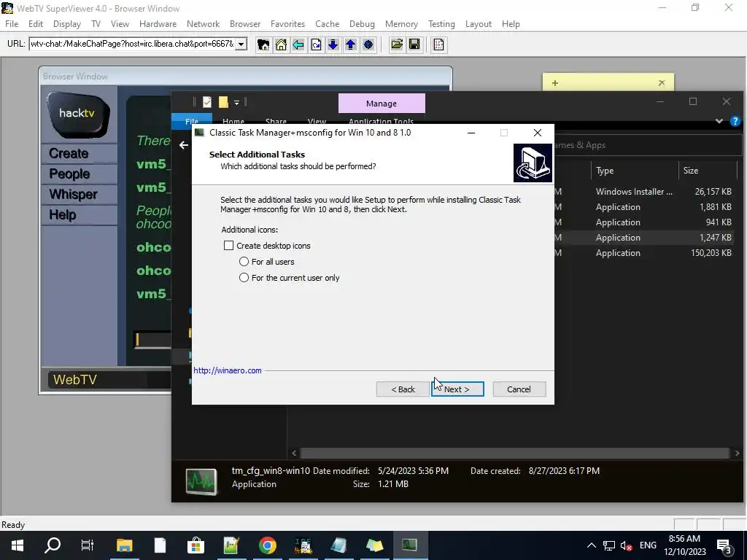Viewport: 747px width, 560px height.
Task: Click the black house icon in SuperViewer toolbar
Action: (x=263, y=44)
